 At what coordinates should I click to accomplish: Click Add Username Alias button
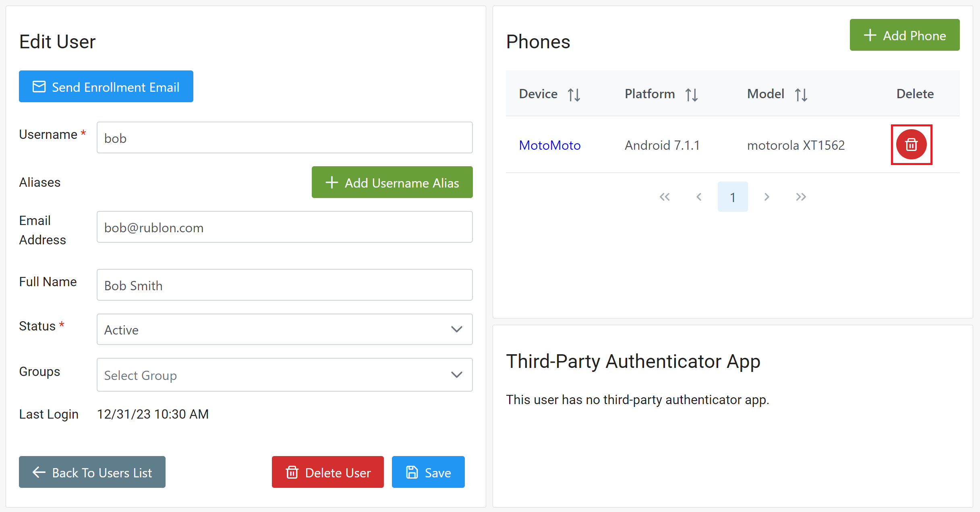coord(392,182)
